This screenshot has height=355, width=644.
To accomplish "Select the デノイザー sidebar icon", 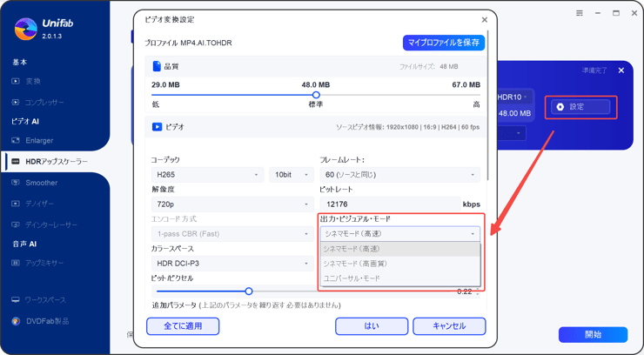I will tap(16, 204).
